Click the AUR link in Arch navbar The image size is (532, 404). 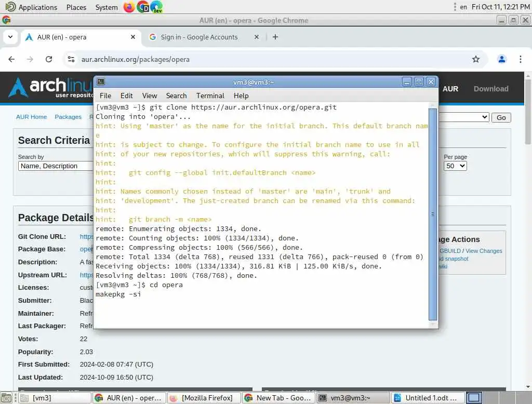pyautogui.click(x=450, y=89)
